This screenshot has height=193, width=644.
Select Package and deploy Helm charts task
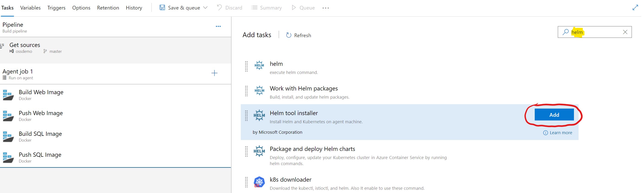[409, 155]
